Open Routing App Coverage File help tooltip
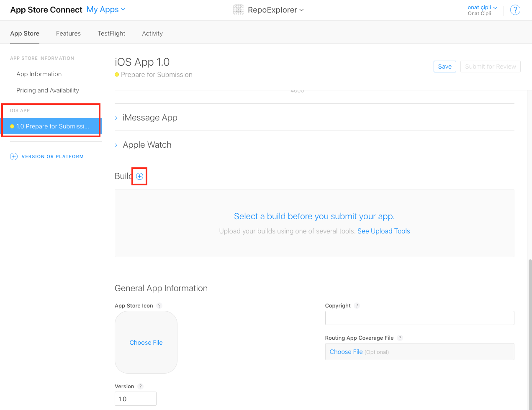 tap(400, 338)
